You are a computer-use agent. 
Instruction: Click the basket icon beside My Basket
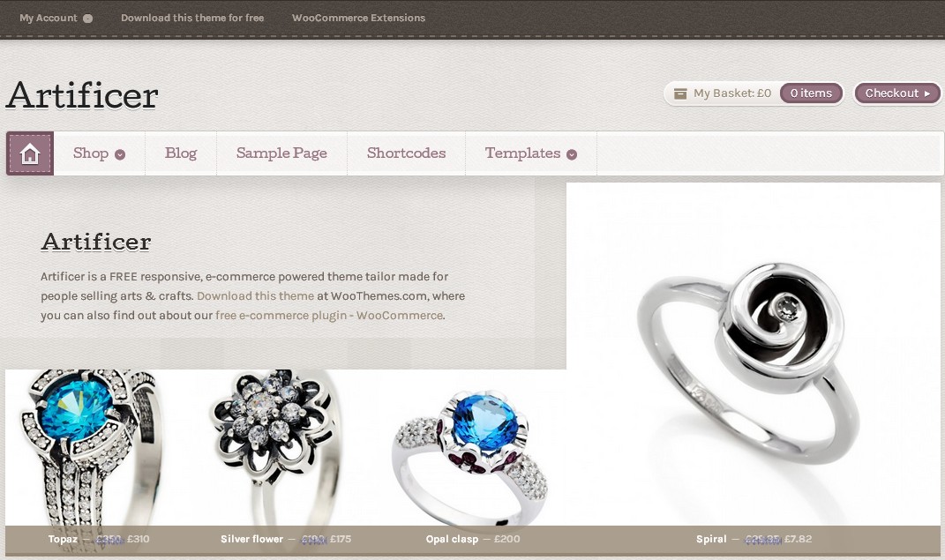(679, 93)
